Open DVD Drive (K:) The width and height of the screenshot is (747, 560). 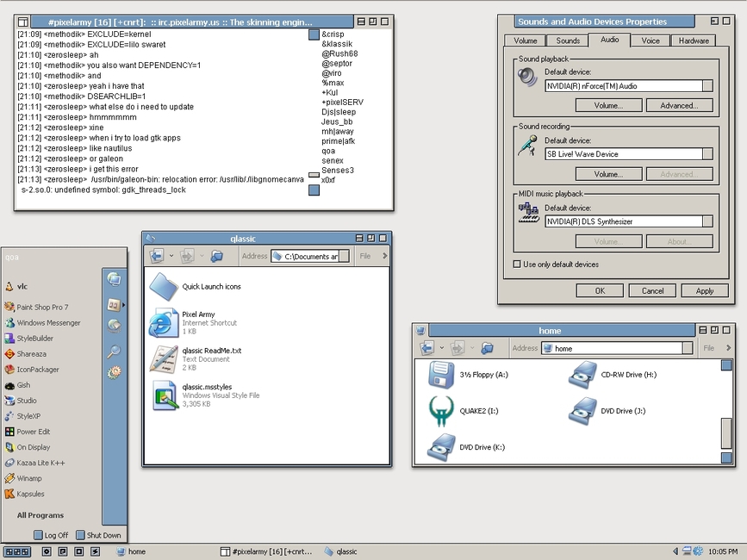466,447
